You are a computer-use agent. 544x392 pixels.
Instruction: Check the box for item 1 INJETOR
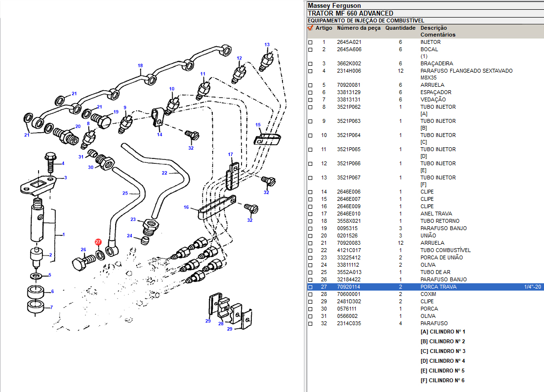coord(310,42)
